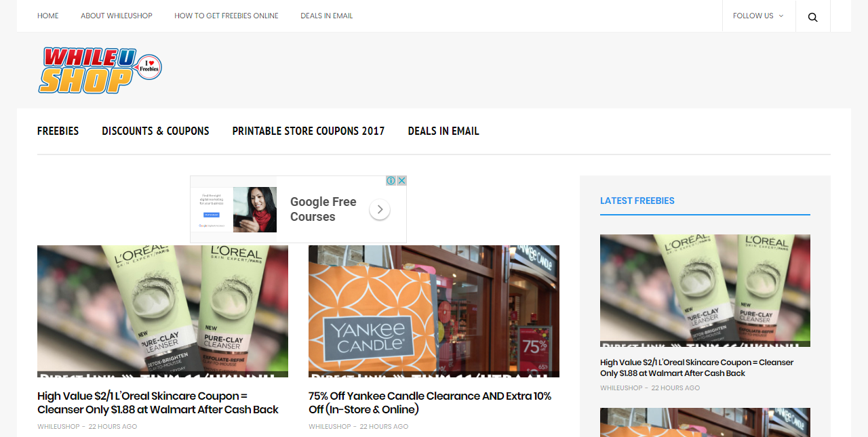Open the L'Oreal cleanser article thumbnail
The image size is (868, 437).
pos(162,311)
